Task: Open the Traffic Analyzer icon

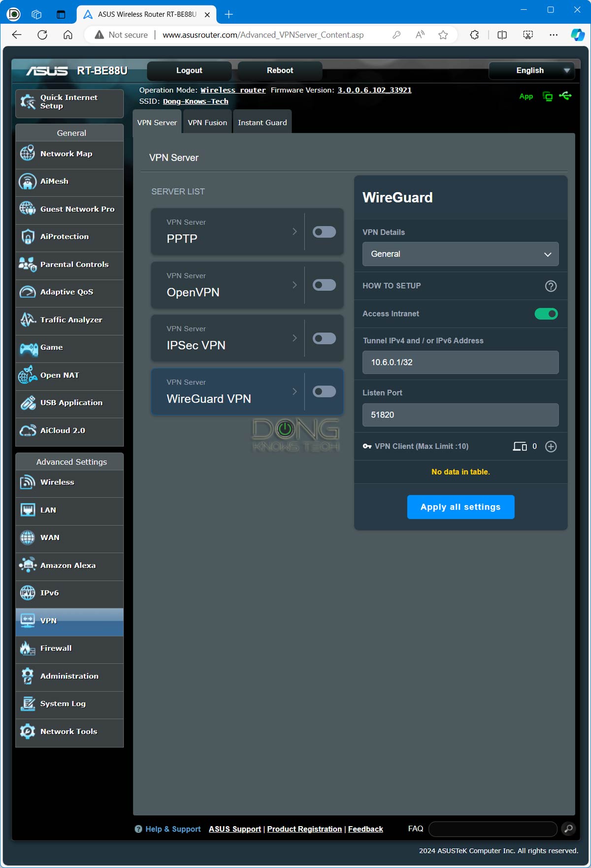Action: click(28, 320)
